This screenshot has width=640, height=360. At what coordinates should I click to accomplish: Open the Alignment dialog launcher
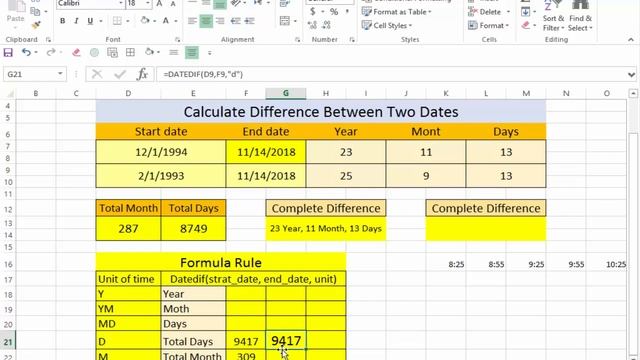coord(298,40)
